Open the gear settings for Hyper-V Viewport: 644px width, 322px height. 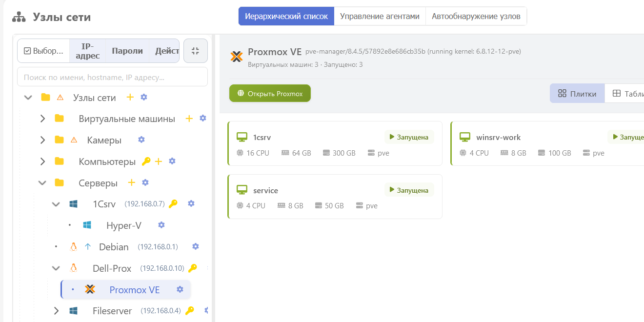pyautogui.click(x=161, y=225)
